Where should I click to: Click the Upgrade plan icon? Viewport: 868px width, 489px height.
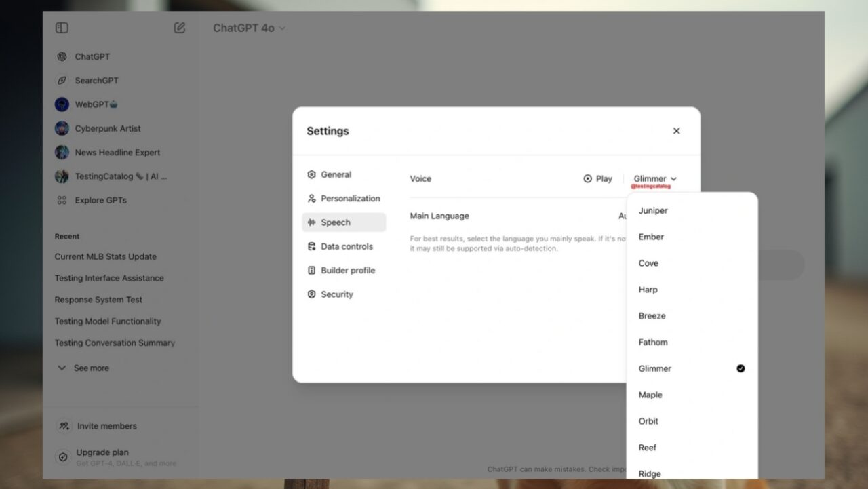(x=63, y=457)
